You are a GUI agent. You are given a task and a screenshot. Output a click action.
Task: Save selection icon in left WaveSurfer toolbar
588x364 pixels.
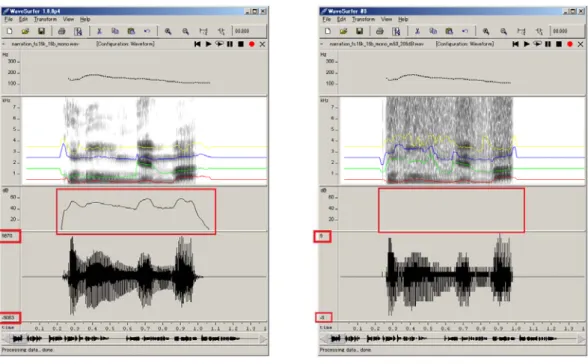pos(78,31)
